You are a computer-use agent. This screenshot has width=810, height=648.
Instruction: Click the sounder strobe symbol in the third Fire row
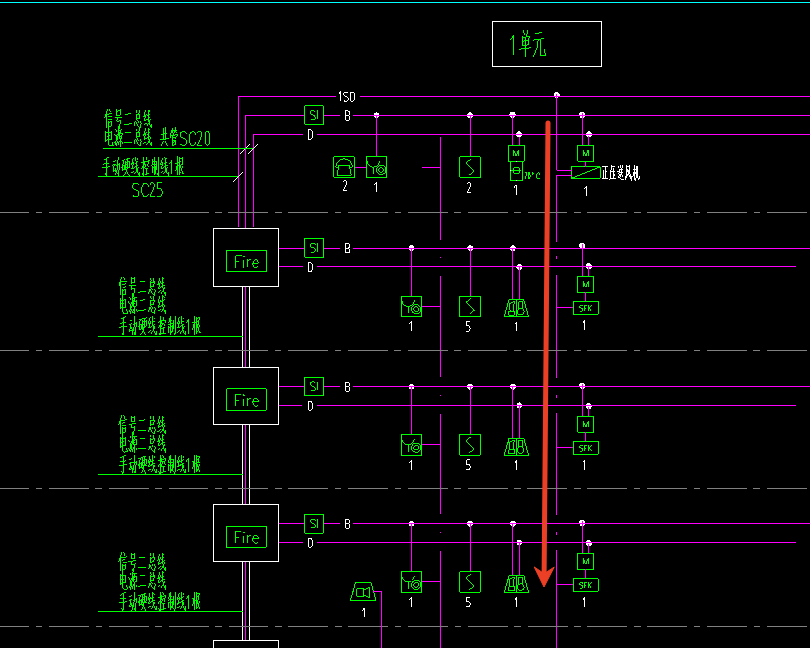(x=516, y=583)
